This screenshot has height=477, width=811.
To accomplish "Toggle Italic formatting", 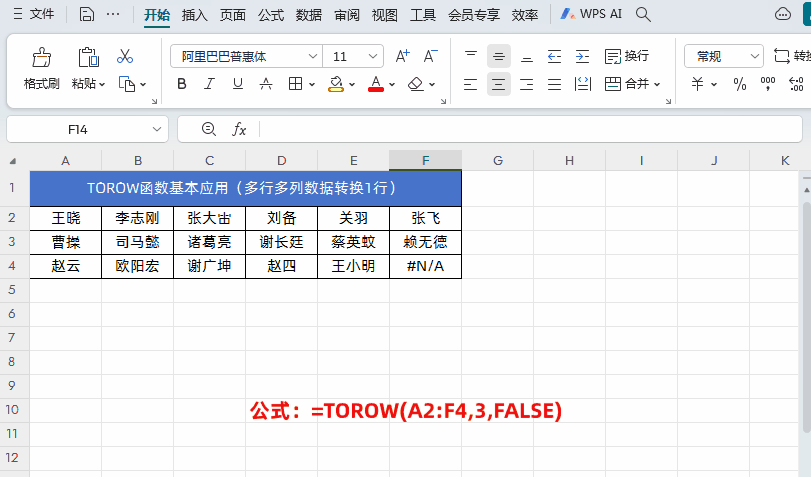I will [x=209, y=84].
